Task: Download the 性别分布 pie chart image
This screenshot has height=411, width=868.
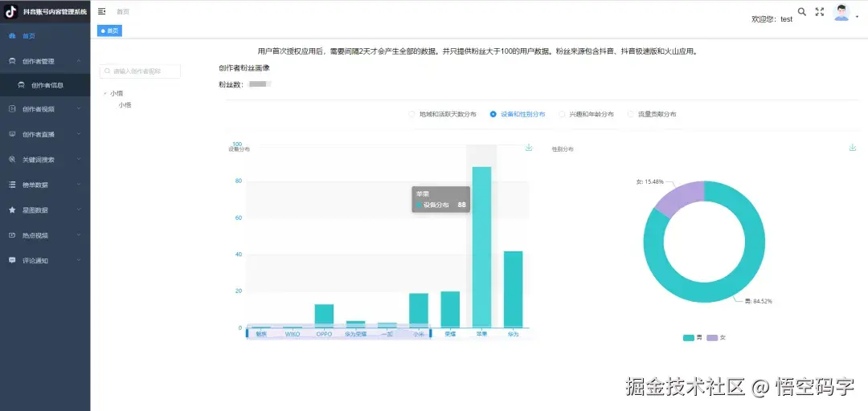Action: coord(853,148)
